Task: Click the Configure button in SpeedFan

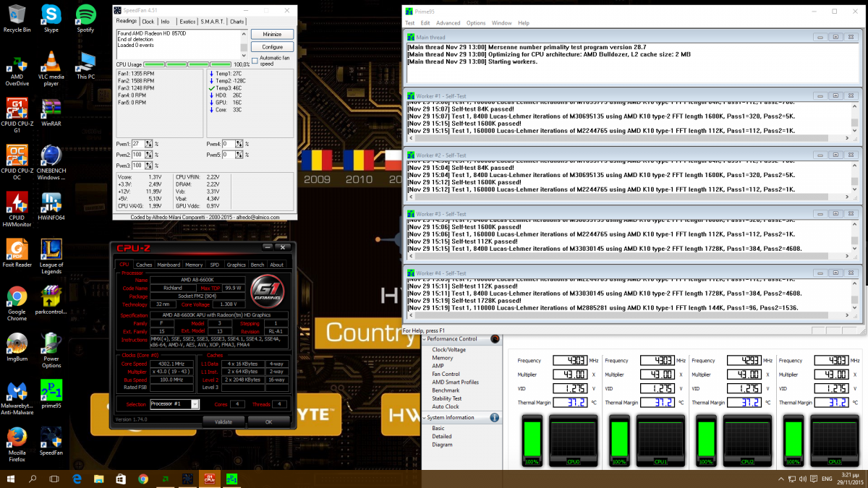Action: pyautogui.click(x=272, y=47)
